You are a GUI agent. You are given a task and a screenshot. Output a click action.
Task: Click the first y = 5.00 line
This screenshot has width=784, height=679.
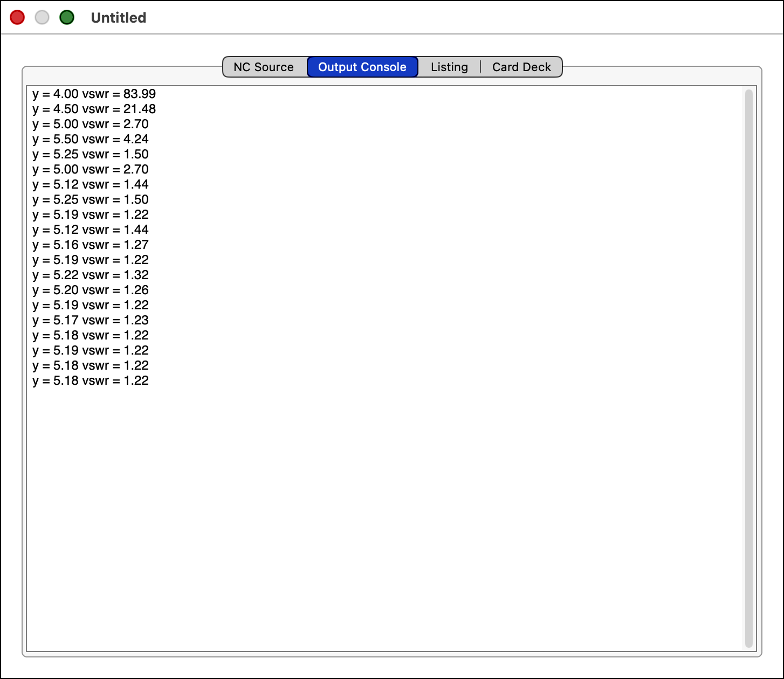[90, 124]
